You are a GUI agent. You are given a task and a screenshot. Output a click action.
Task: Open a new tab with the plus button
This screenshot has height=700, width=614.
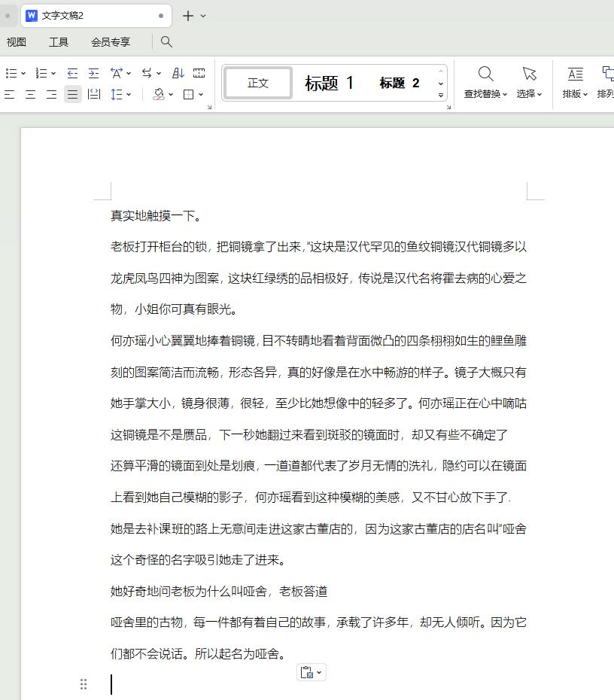[188, 16]
